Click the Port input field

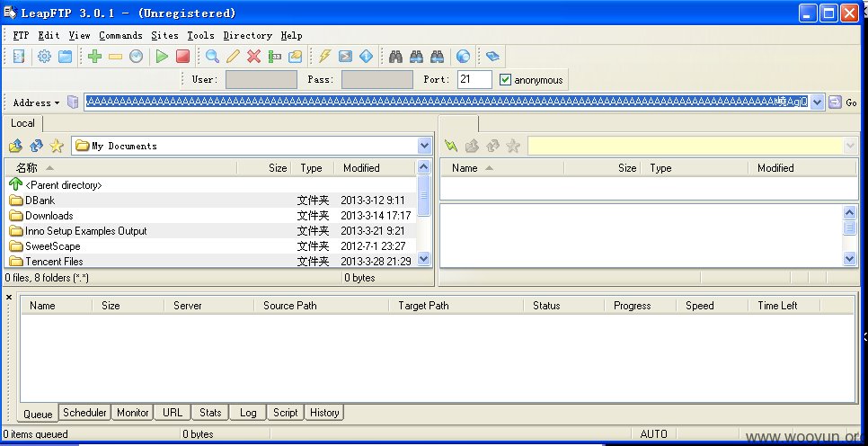pos(474,79)
